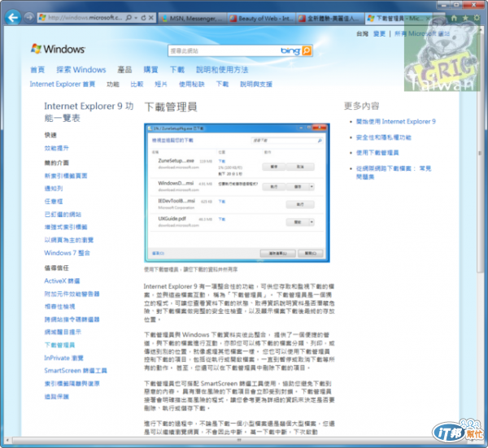This screenshot has width=488, height=448.
Task: Click the Bing search input field
Action: [224, 50]
